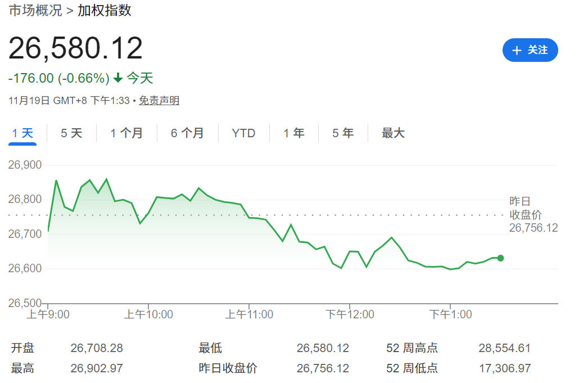This screenshot has height=383, width=588.
Task: Switch to the 6 个月 tab
Action: (x=187, y=133)
